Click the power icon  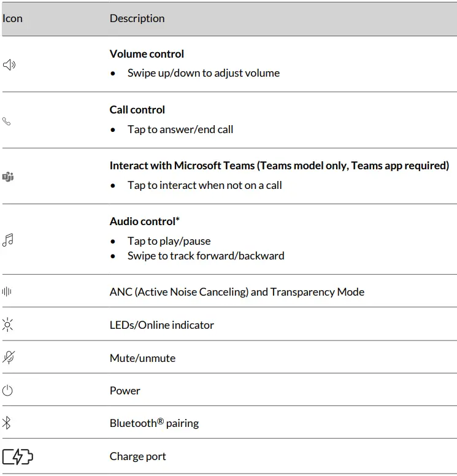coord(7,391)
